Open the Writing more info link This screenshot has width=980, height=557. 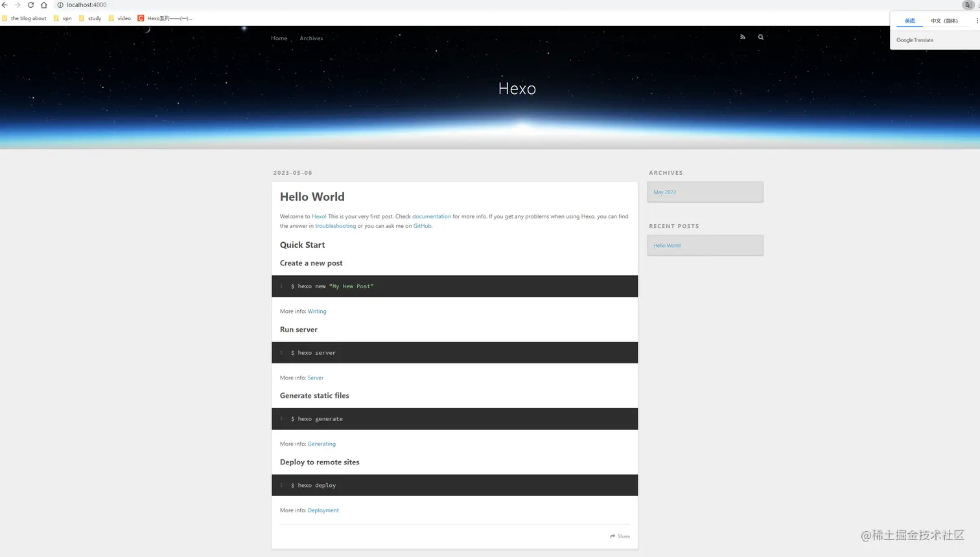pyautogui.click(x=317, y=312)
